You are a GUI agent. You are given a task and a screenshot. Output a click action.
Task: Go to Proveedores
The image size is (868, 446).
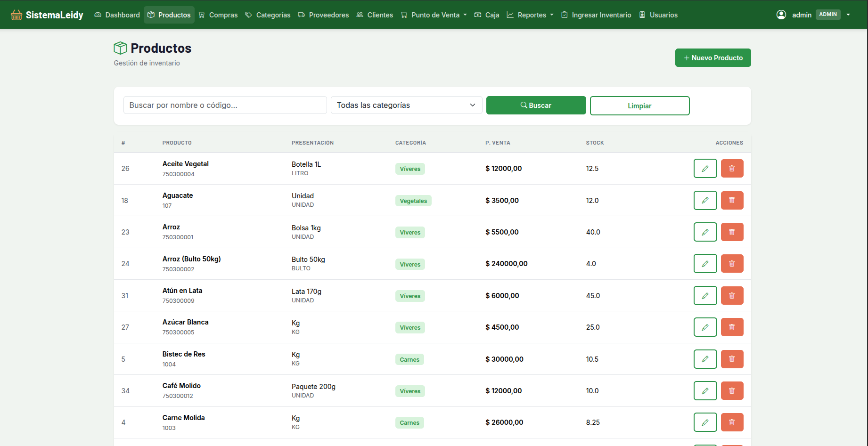coord(323,15)
